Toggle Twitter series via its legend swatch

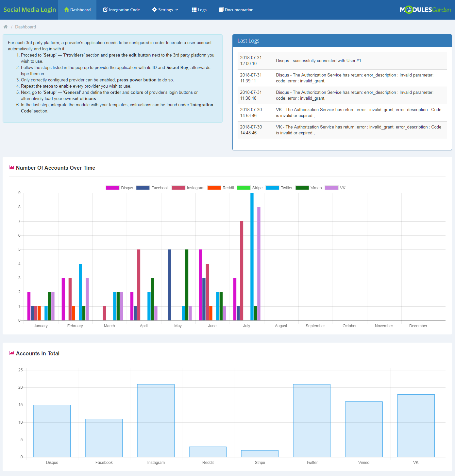click(x=272, y=188)
